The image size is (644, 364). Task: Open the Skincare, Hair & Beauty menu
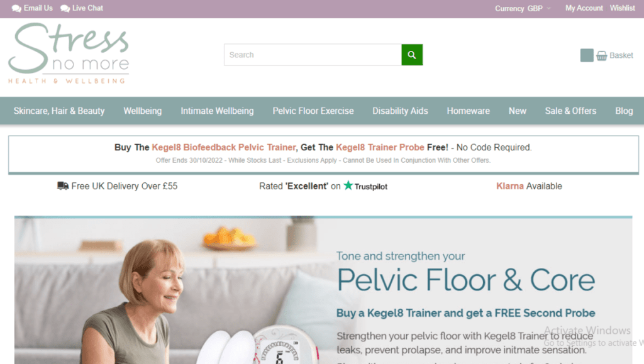coord(59,111)
